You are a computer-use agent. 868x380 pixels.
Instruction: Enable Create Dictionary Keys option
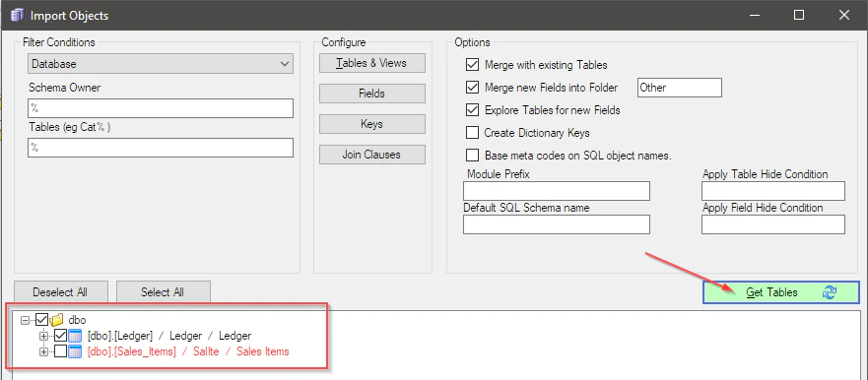[472, 133]
